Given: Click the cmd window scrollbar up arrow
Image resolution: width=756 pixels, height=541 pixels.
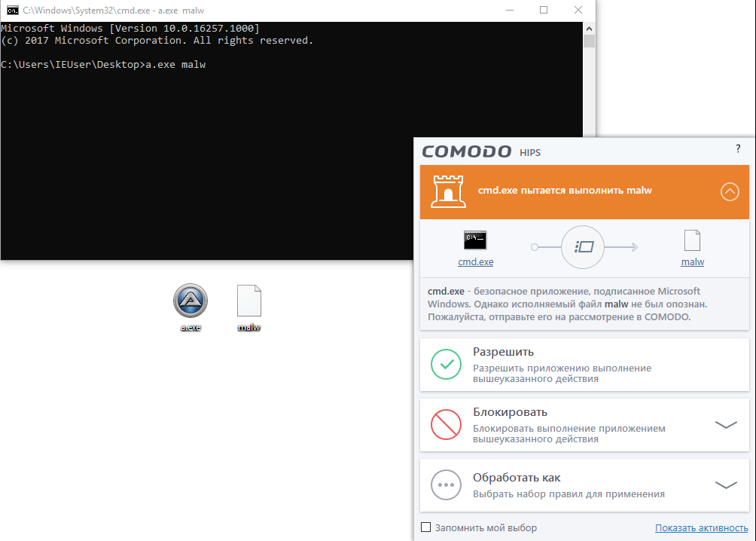Looking at the screenshot, I should (x=589, y=29).
